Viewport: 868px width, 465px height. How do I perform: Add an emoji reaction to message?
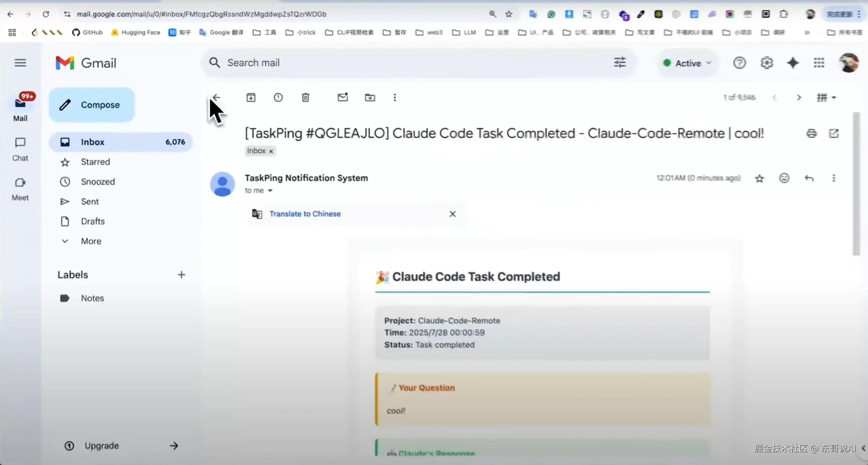(x=784, y=178)
